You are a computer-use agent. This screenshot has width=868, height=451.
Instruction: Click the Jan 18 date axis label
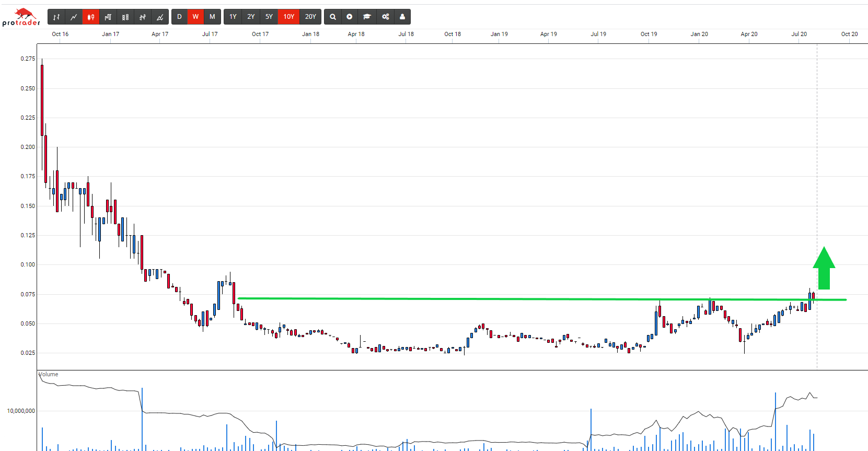point(310,34)
